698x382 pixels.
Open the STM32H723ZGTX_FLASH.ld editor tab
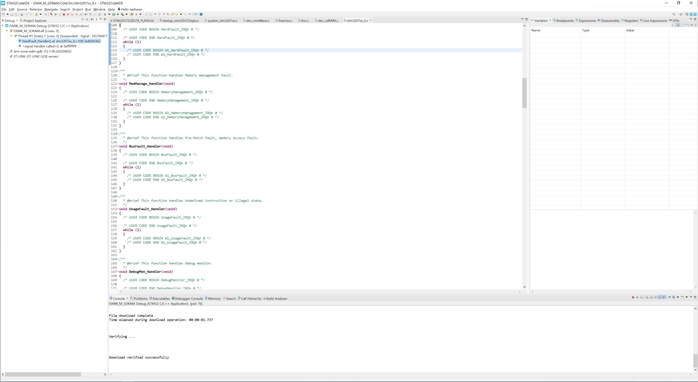pos(133,20)
